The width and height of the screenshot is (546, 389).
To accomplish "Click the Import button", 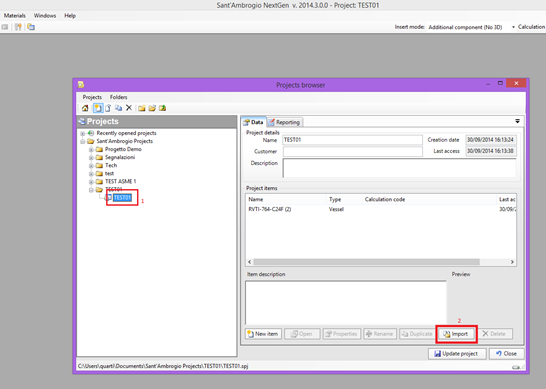I will tap(456, 334).
